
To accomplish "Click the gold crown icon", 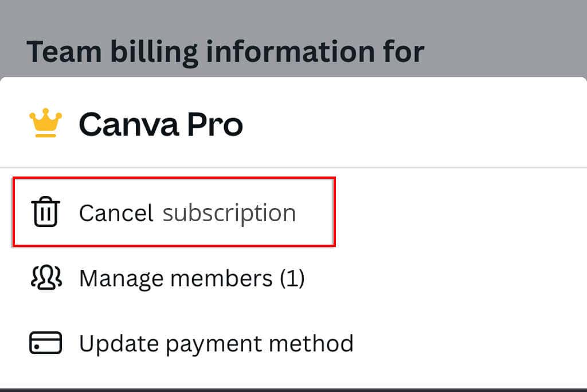I will point(45,123).
